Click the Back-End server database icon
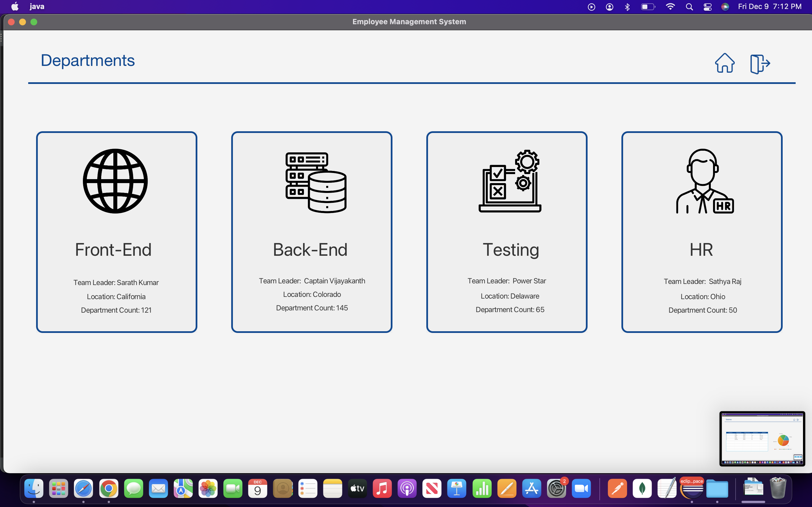812x507 pixels. click(x=316, y=183)
